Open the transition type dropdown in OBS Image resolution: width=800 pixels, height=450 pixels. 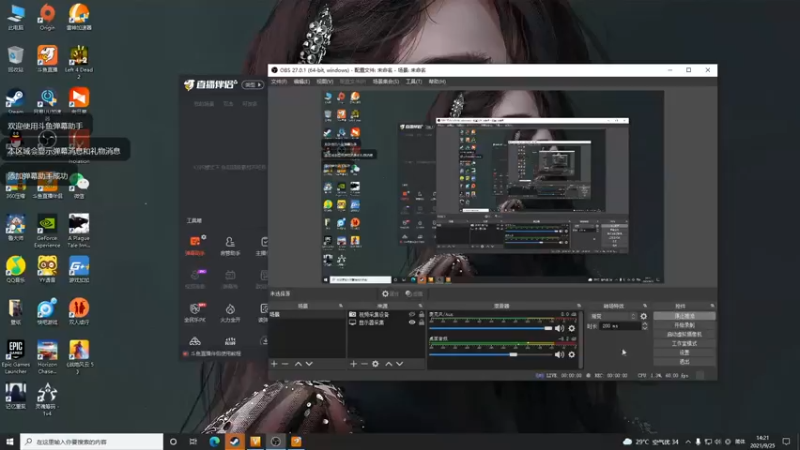click(x=612, y=316)
